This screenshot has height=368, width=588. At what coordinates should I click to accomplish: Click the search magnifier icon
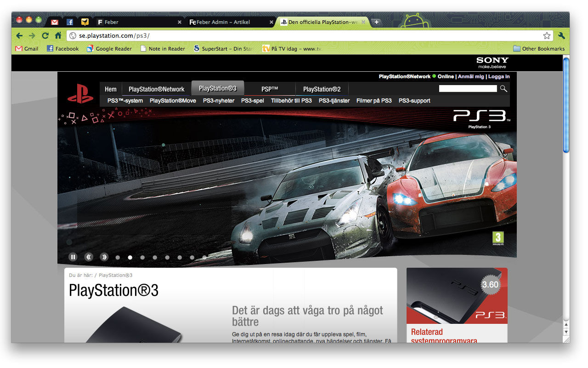click(503, 88)
